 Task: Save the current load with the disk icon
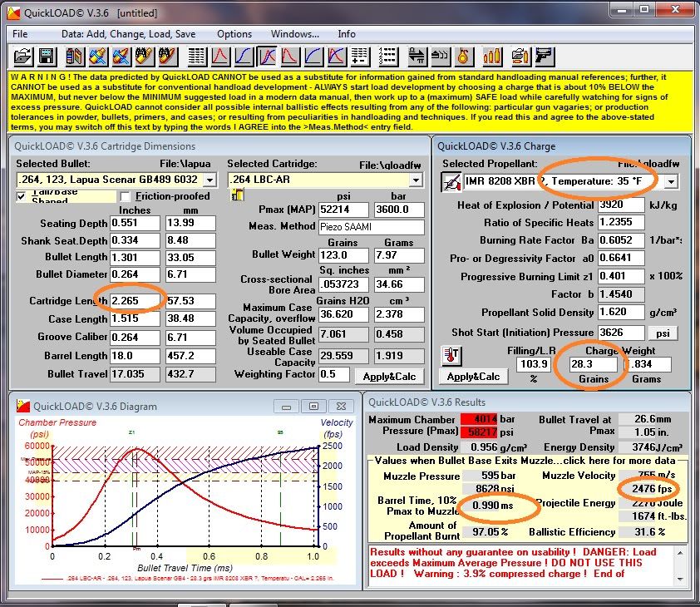46,57
